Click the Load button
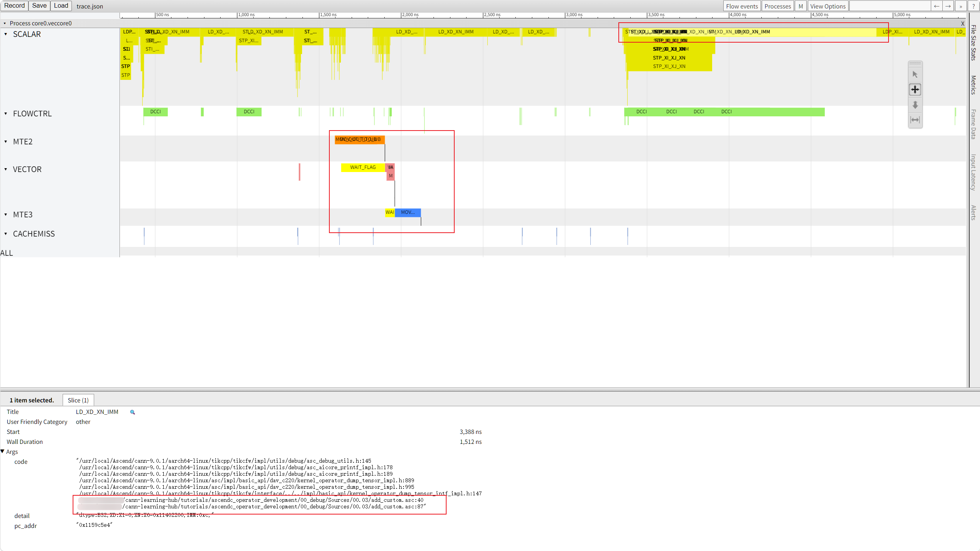The image size is (980, 551). [61, 6]
